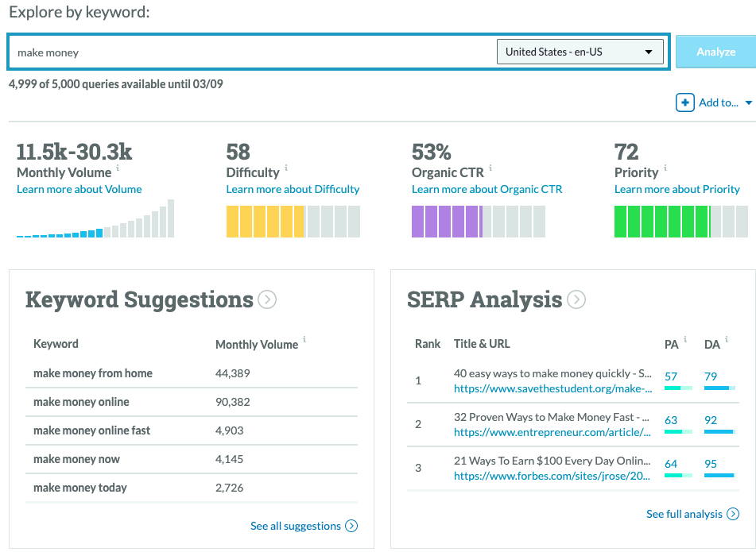
Task: Open Learn more about Difficulty link
Action: pyautogui.click(x=293, y=189)
